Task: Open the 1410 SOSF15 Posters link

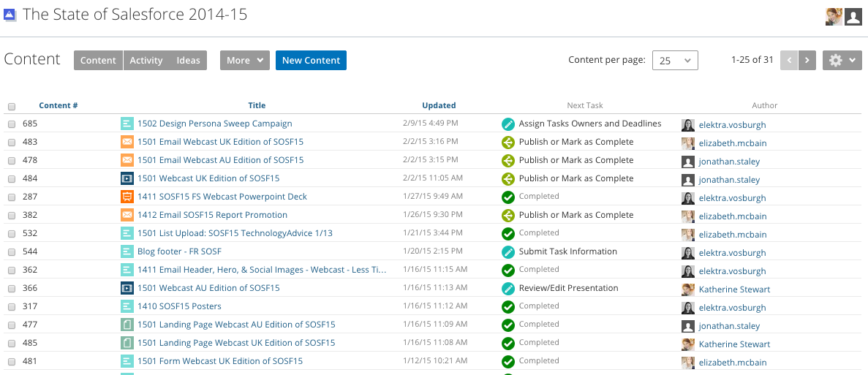Action: (x=179, y=306)
